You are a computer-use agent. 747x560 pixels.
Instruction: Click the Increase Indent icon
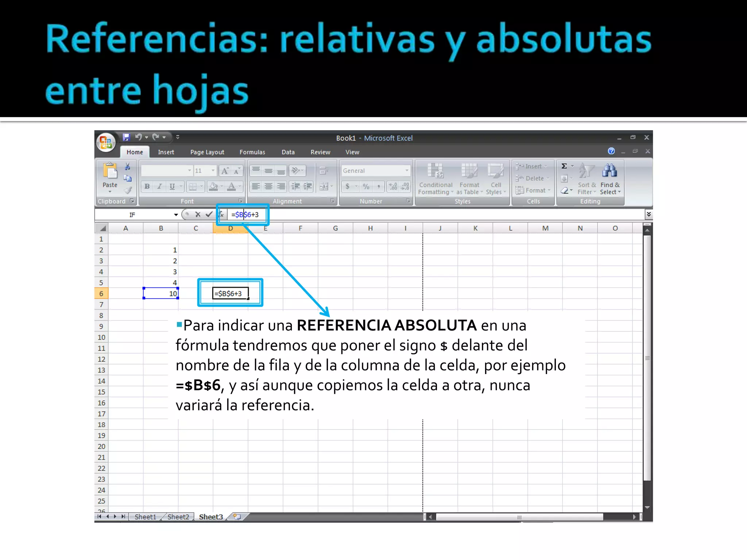pyautogui.click(x=308, y=187)
